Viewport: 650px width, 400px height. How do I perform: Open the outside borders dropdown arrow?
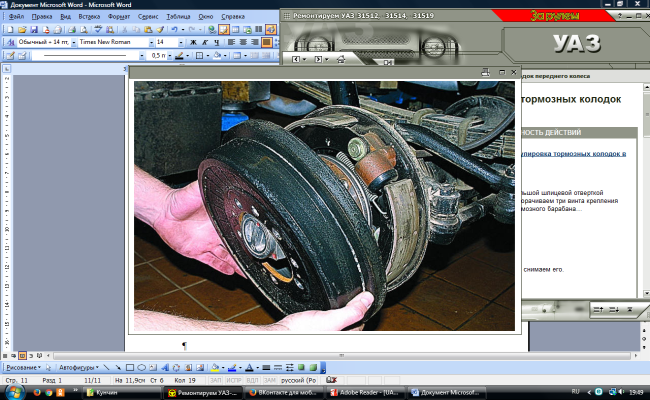click(208, 56)
